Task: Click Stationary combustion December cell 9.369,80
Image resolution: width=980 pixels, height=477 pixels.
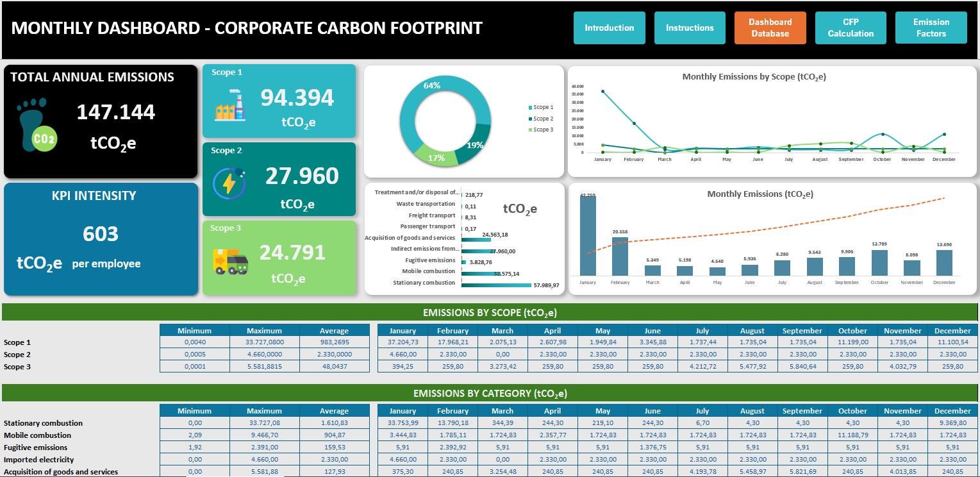Action: tap(952, 423)
